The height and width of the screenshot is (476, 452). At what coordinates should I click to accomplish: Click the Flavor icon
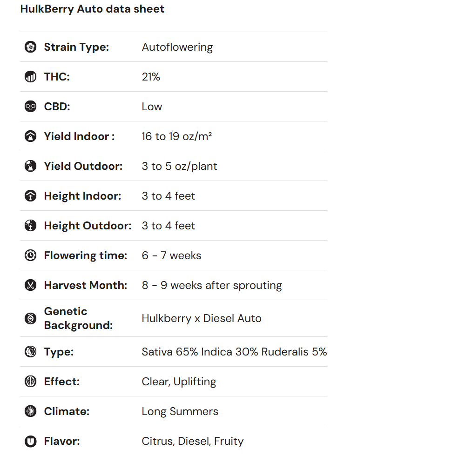tap(30, 441)
